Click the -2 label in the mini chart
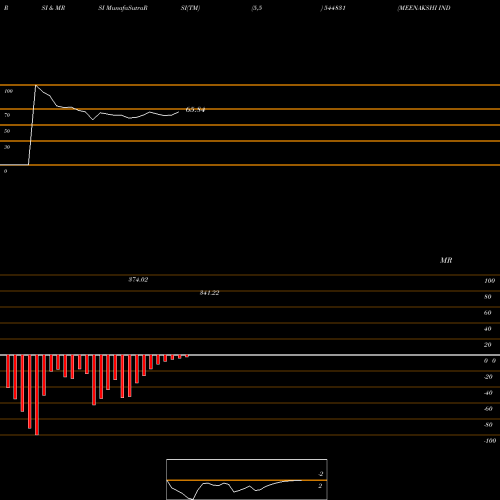This screenshot has width=500, height=500. point(320,474)
